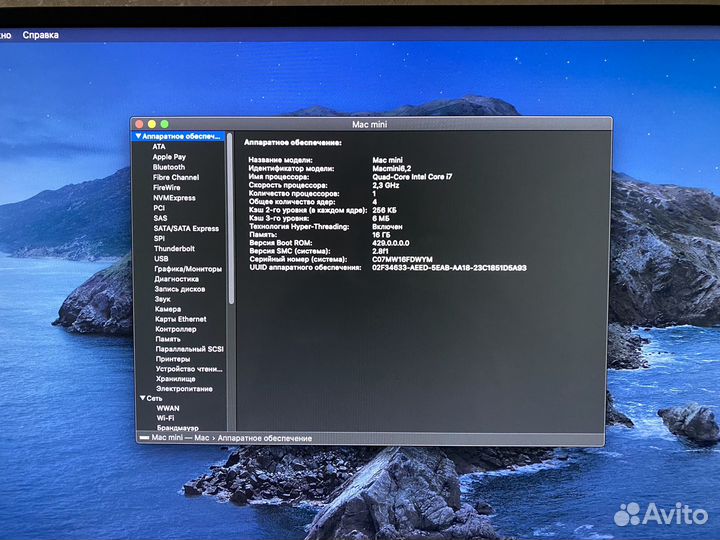Click Boot ROM version 429.0.0.0.0
The width and height of the screenshot is (720, 540).
(391, 243)
